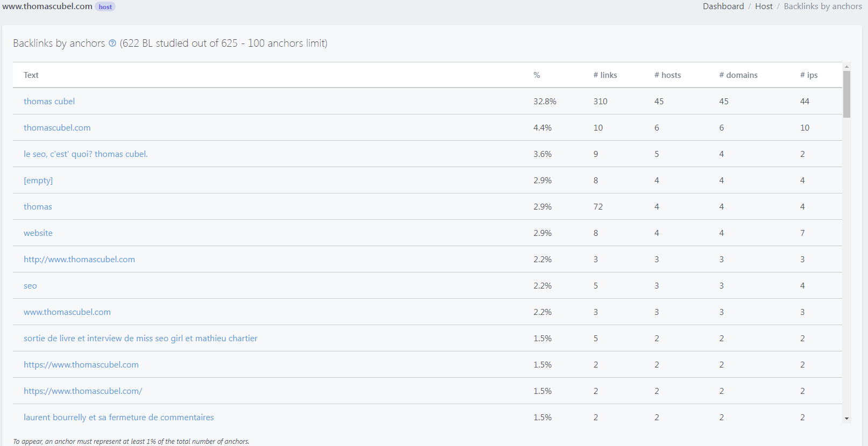Click the 310 links value
Screen dimensions: 868x446
[x=600, y=102]
